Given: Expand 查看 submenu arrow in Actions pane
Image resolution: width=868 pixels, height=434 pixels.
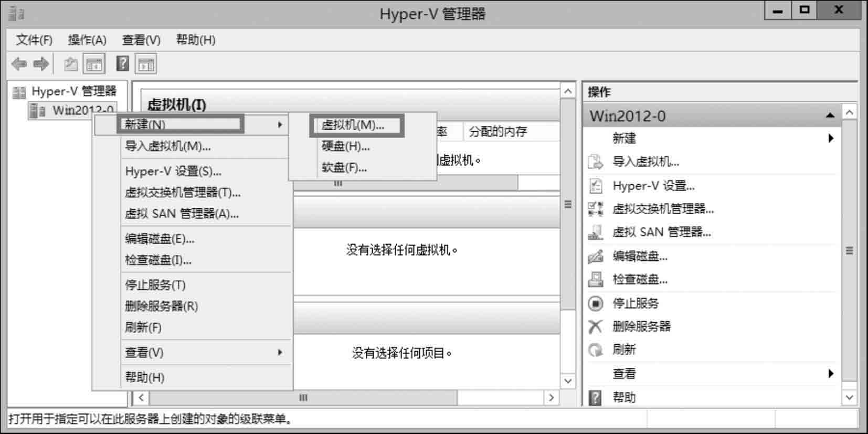Looking at the screenshot, I should click(x=831, y=374).
